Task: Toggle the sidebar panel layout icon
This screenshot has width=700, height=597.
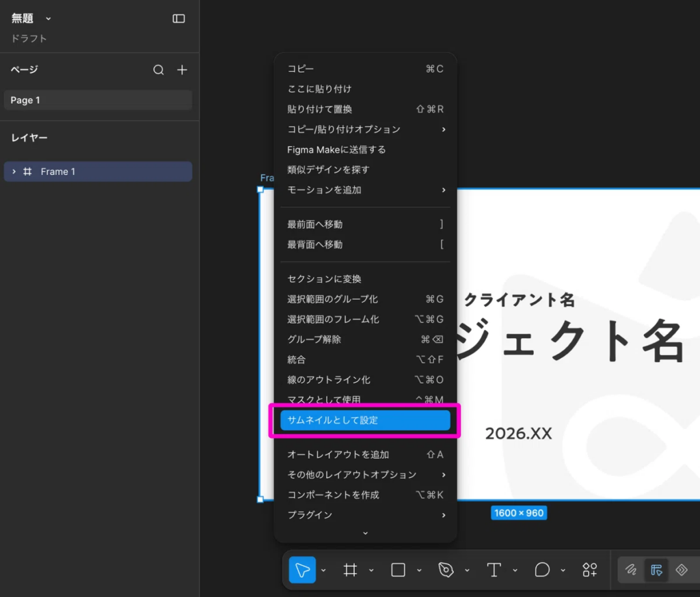Action: point(178,18)
